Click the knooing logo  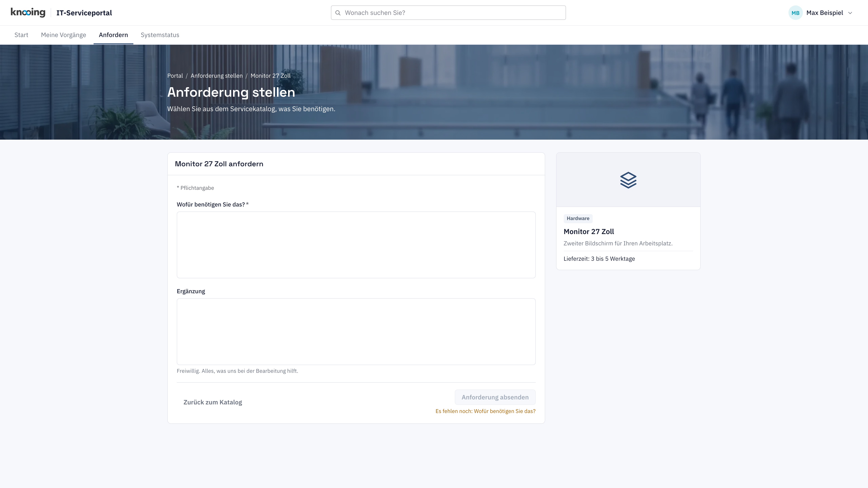(28, 12)
